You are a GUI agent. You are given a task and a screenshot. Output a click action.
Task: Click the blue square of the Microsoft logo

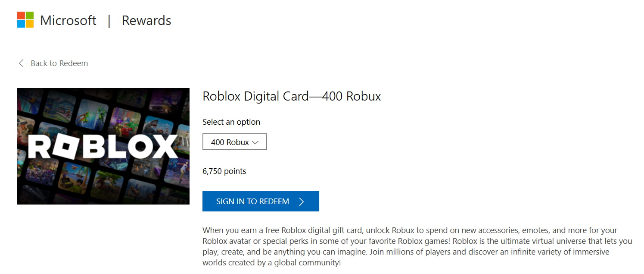point(22,23)
